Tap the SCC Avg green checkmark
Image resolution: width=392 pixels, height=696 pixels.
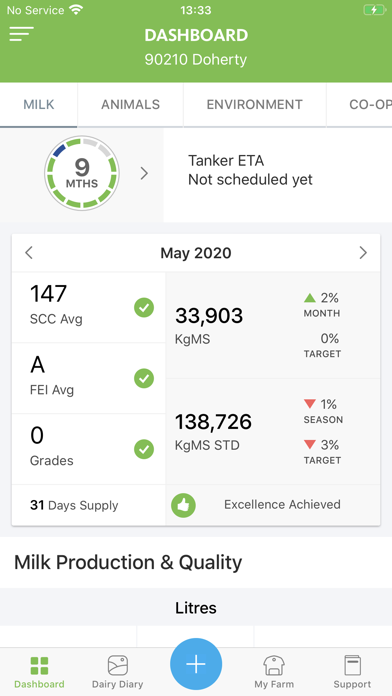point(144,308)
